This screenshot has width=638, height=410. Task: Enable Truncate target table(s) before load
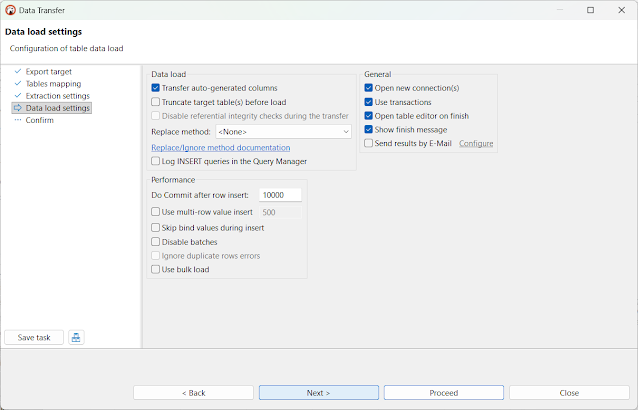coord(155,102)
